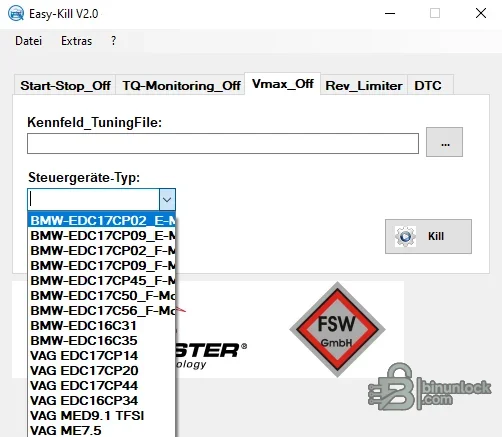Viewport: 502px width, 437px height.
Task: Click the Easy-Kill app icon in title bar
Action: 16,14
